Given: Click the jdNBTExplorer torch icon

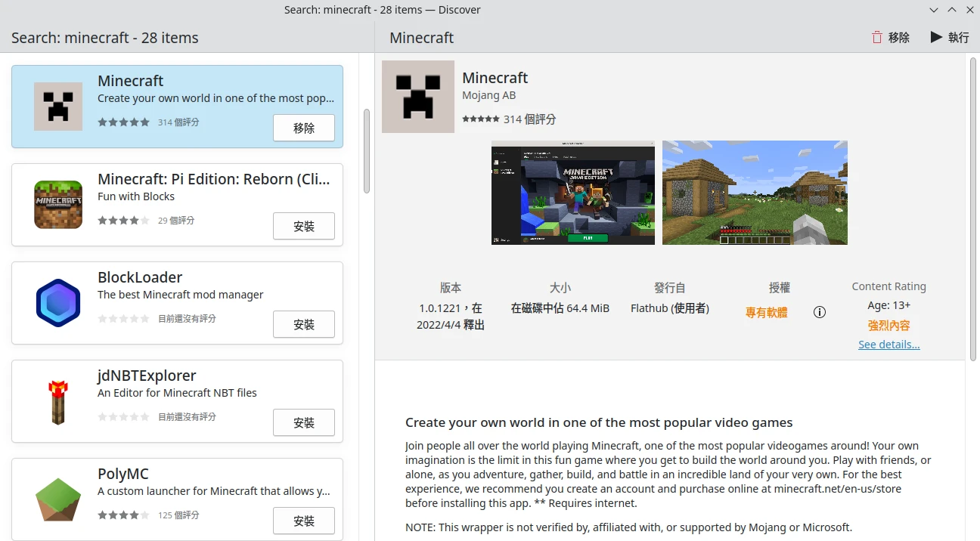Looking at the screenshot, I should [58, 401].
